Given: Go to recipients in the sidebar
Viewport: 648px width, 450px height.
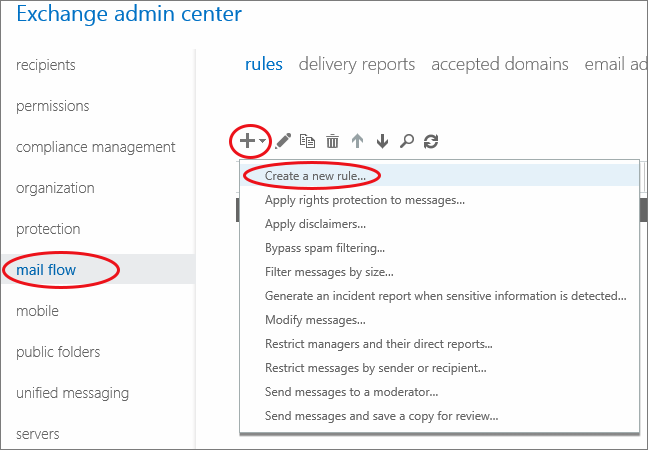Looking at the screenshot, I should (x=46, y=65).
